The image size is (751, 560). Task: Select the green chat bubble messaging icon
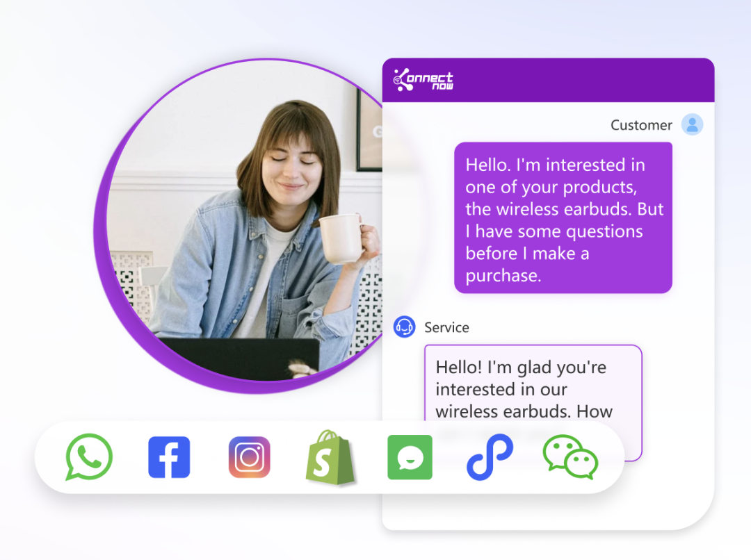click(x=410, y=457)
